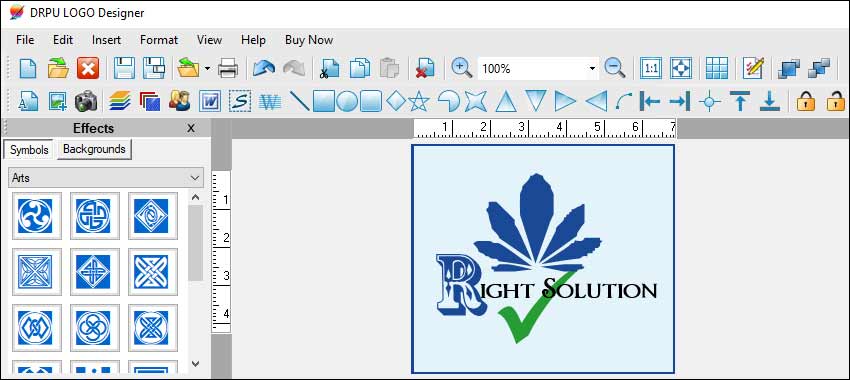The height and width of the screenshot is (380, 850).
Task: Select the left-pointing Triangle shape
Action: tap(596, 101)
